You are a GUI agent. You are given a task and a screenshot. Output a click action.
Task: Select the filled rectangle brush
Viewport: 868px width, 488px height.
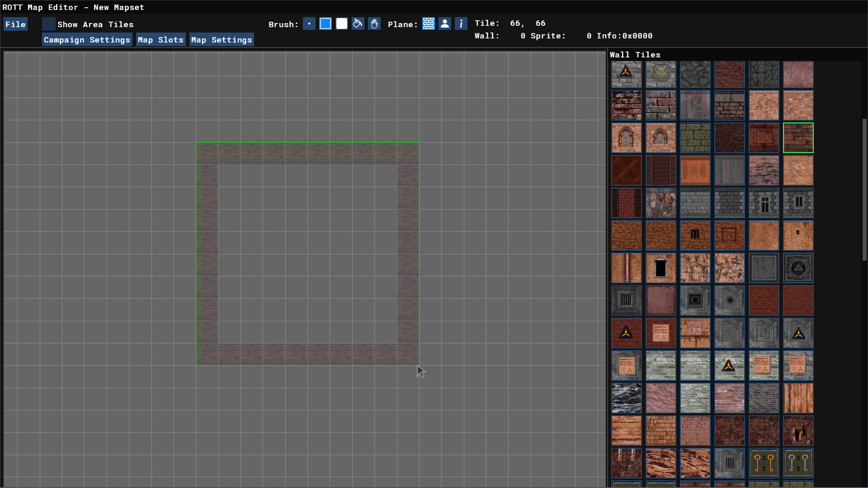tap(342, 24)
